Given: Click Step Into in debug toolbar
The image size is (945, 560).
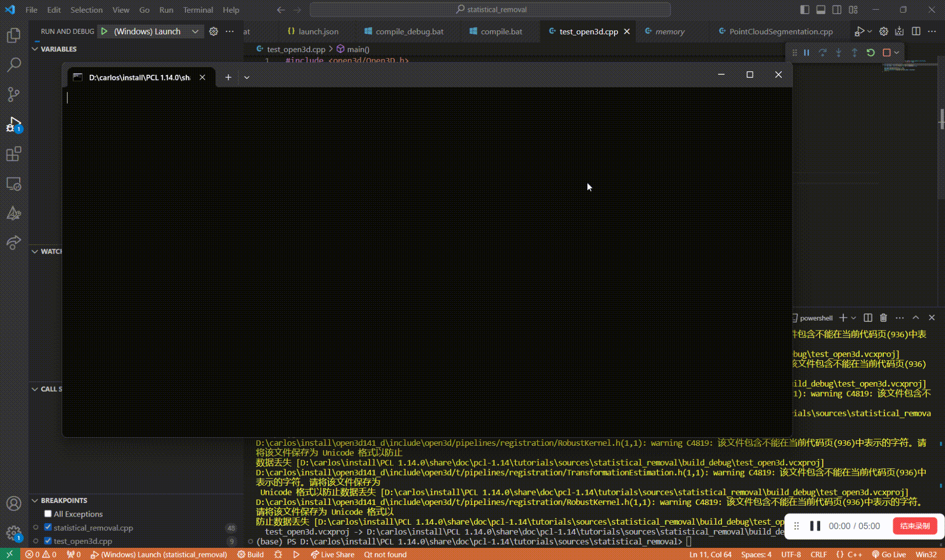Looking at the screenshot, I should [x=838, y=53].
